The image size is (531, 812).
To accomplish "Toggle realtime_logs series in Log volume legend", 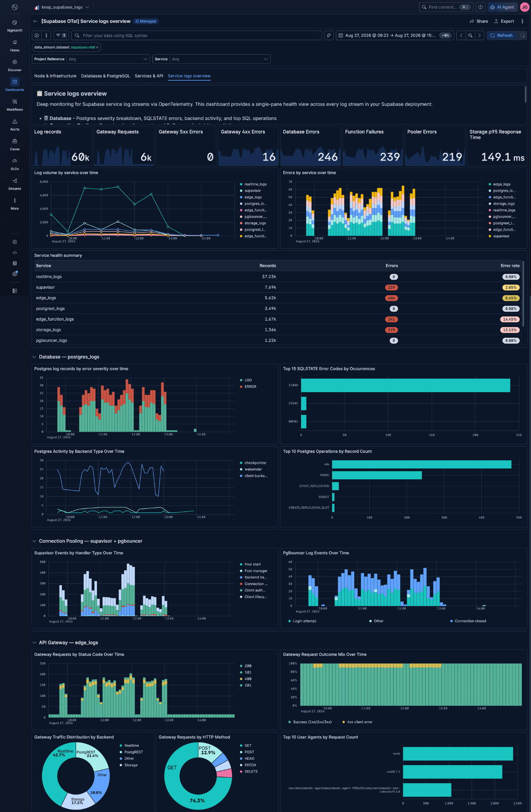I will point(255,184).
